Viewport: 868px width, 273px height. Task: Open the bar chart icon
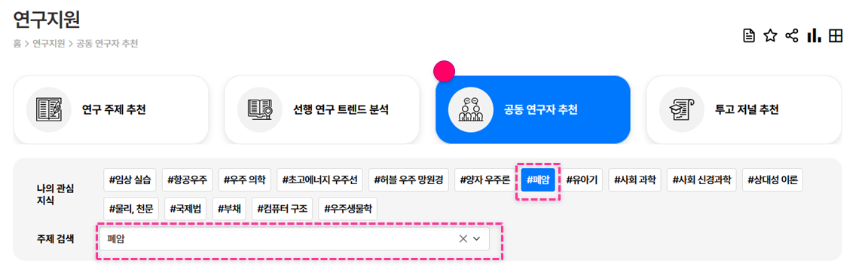pyautogui.click(x=814, y=36)
